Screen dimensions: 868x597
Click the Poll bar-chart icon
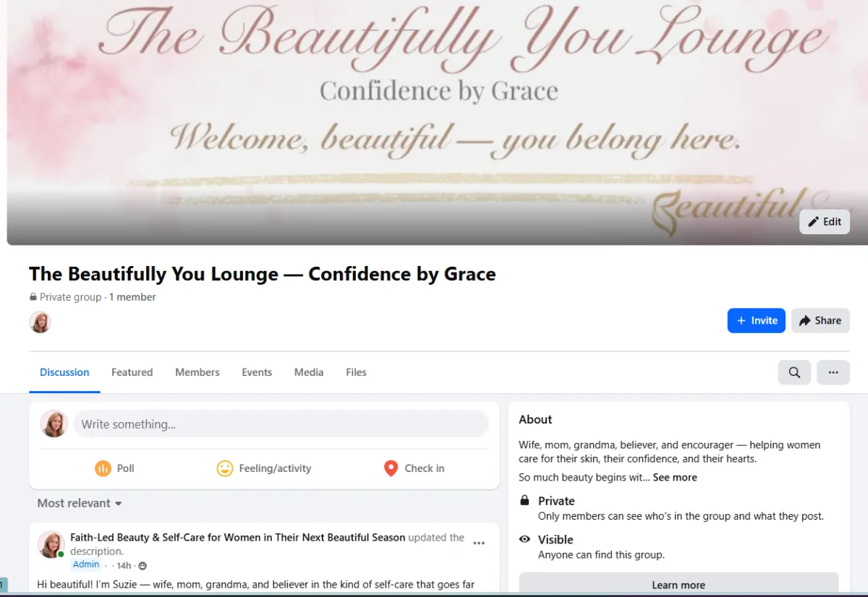103,468
